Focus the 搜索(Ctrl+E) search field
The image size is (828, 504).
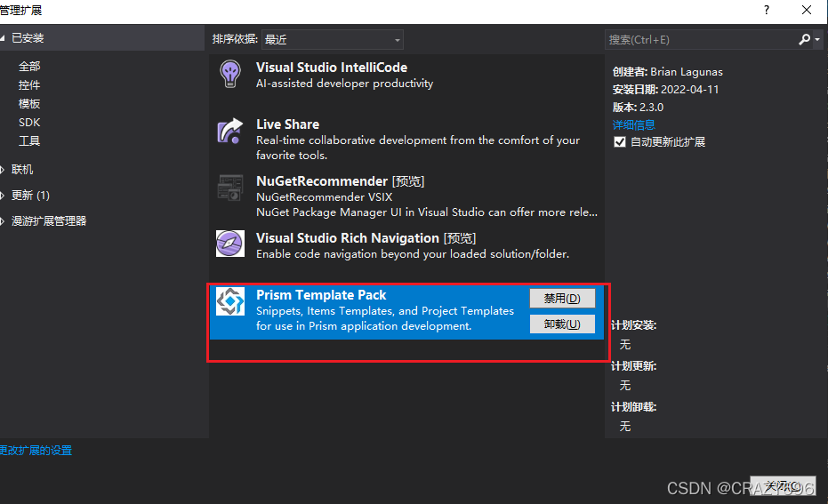coord(701,40)
